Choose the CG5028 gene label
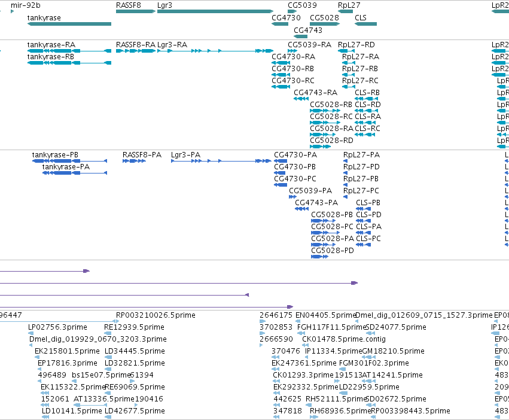 pos(324,17)
